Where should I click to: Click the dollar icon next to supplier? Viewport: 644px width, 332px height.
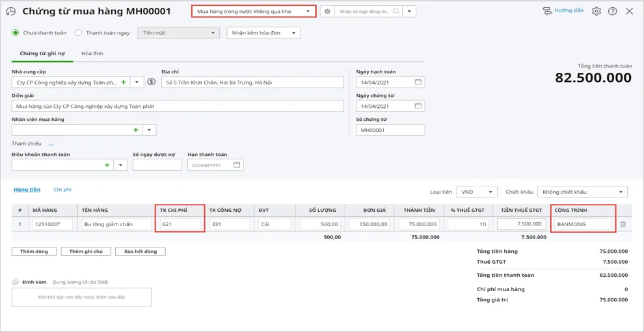(x=152, y=83)
